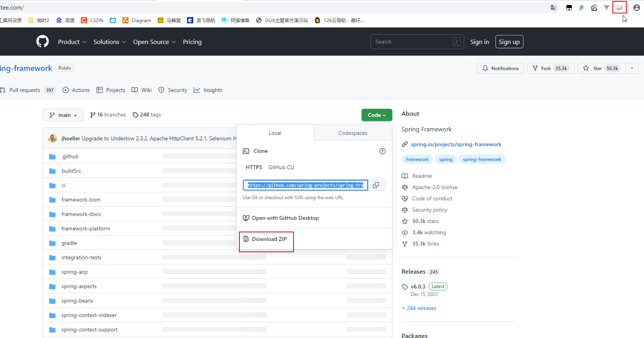Click the translate page icon in address bar

point(553,8)
